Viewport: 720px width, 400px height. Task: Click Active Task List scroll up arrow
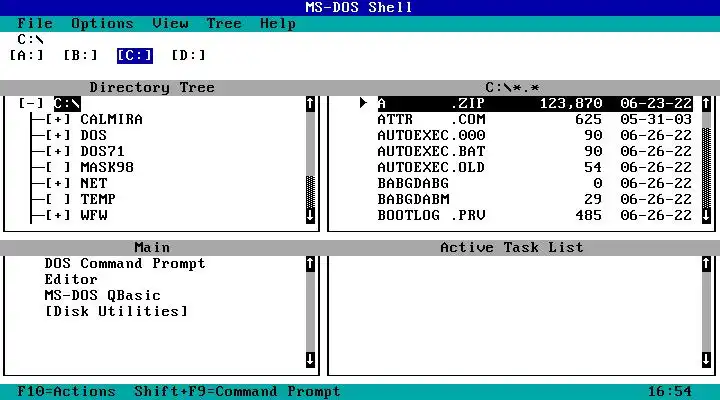click(706, 264)
